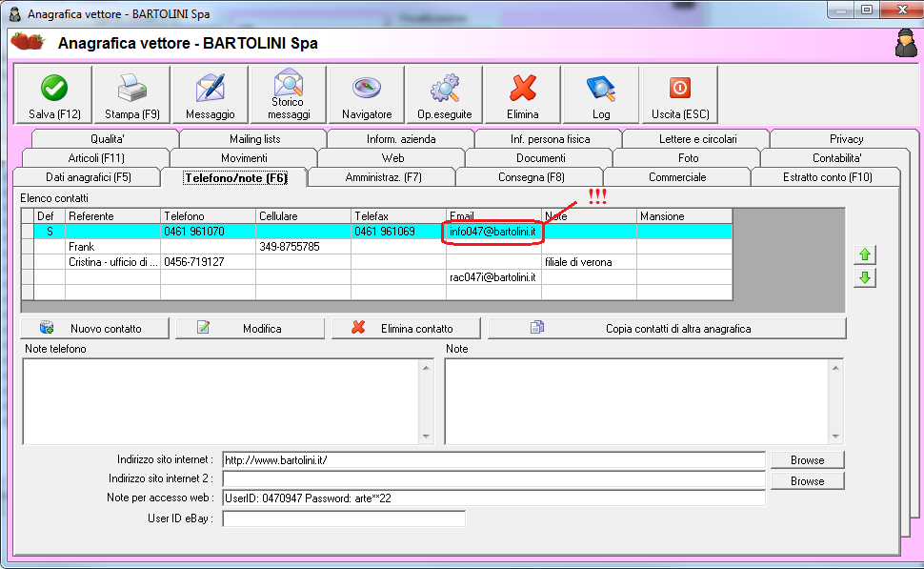Switch to Dati anagrafici (F5) tab
Viewport: 924px width, 569px height.
click(89, 177)
